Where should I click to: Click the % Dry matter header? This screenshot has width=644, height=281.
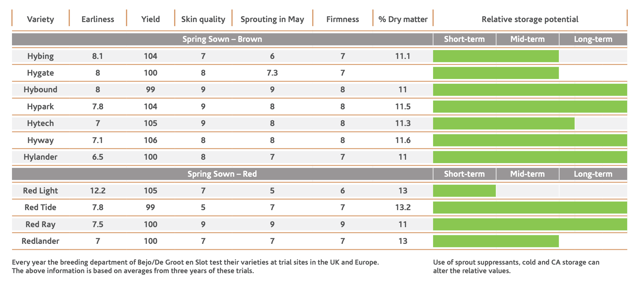[403, 19]
